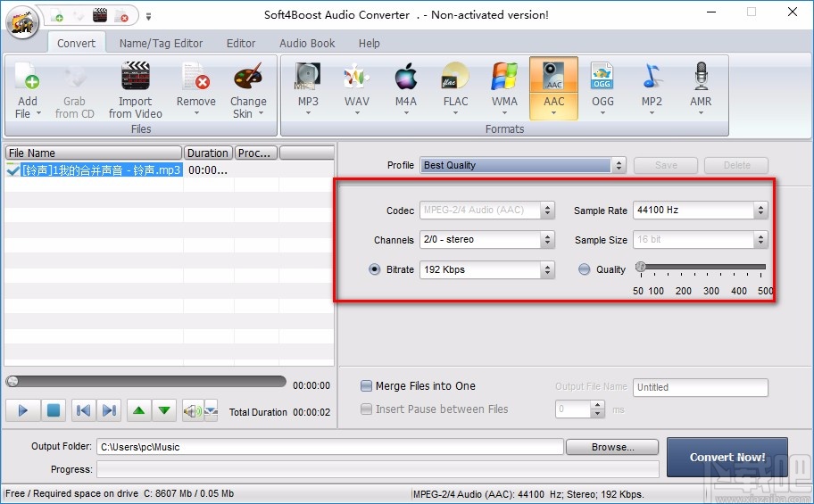Click the profile Delete button
The height and width of the screenshot is (504, 814).
(x=736, y=165)
